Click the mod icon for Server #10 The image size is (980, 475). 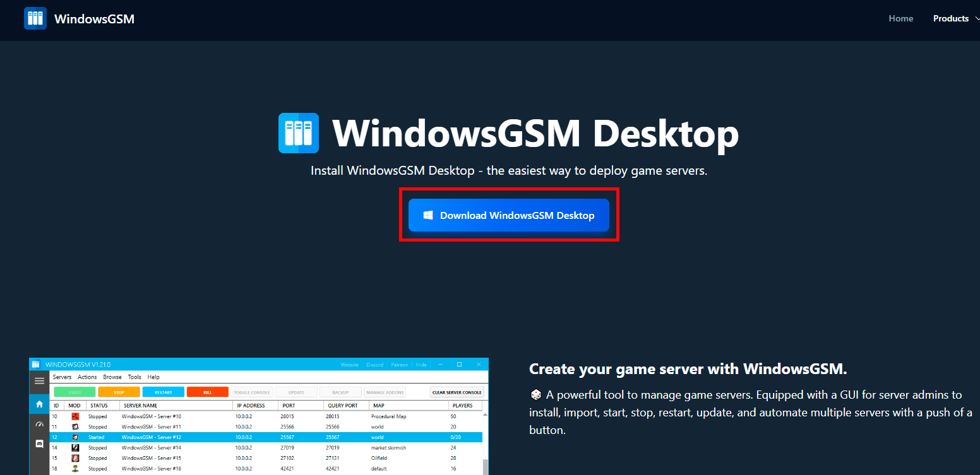pyautogui.click(x=75, y=416)
